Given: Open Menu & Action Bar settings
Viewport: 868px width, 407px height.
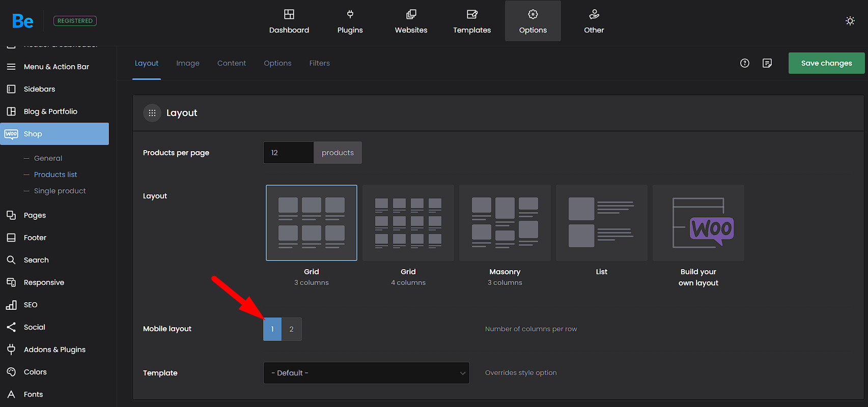Looking at the screenshot, I should (57, 67).
